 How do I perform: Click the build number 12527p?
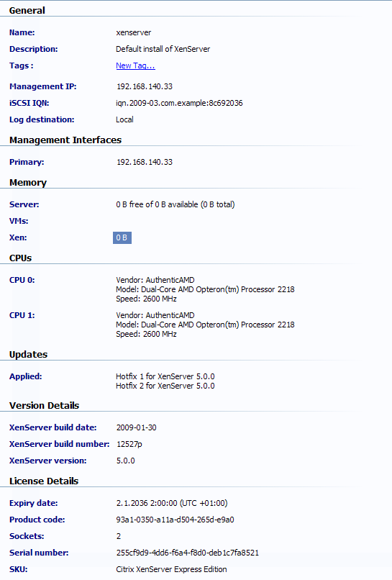[x=129, y=444]
